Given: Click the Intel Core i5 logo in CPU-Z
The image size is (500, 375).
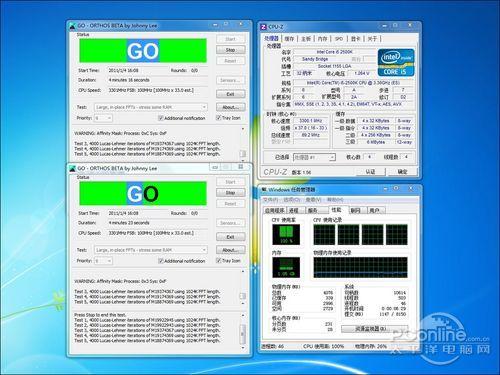Looking at the screenshot, I should 396,62.
